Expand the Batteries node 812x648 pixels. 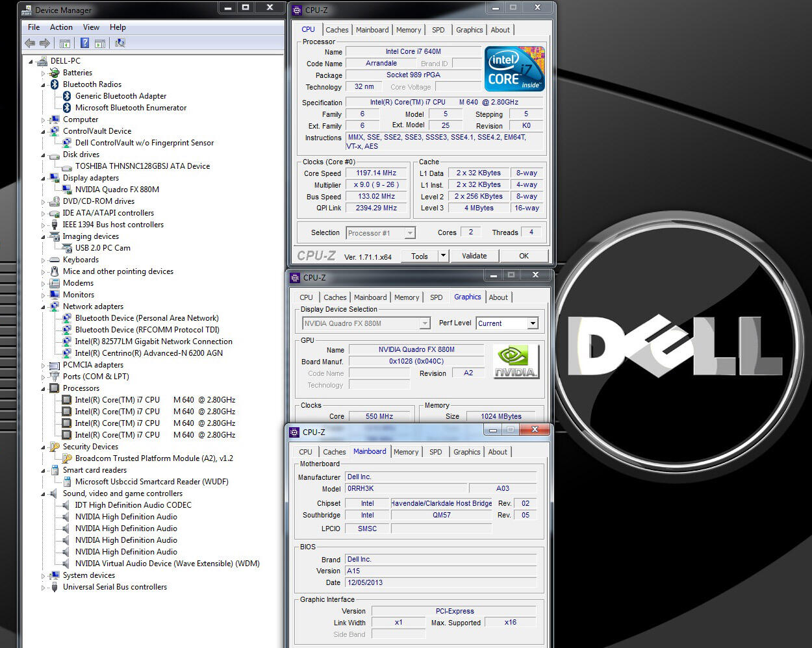tap(44, 73)
